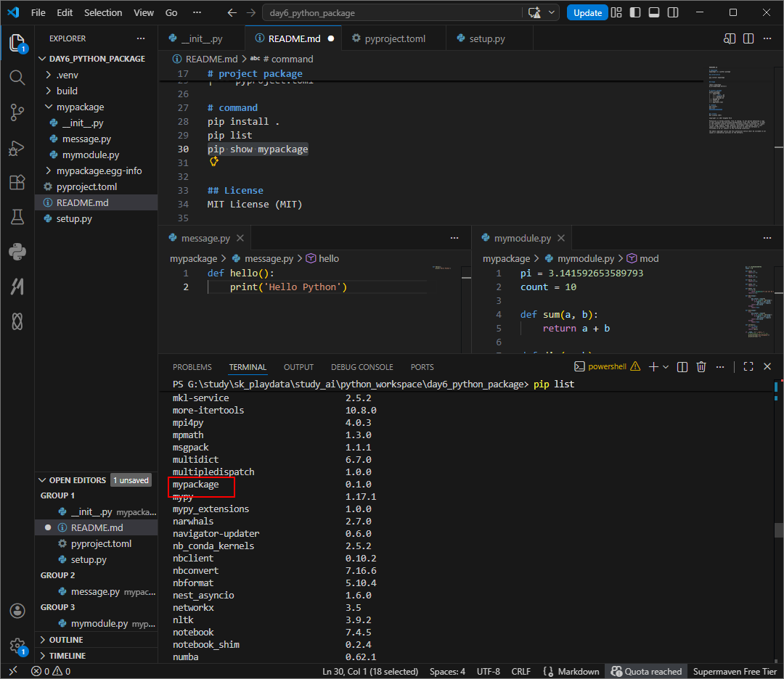
Task: Open the Copilot dropdown arrow in title bar
Action: tap(551, 13)
